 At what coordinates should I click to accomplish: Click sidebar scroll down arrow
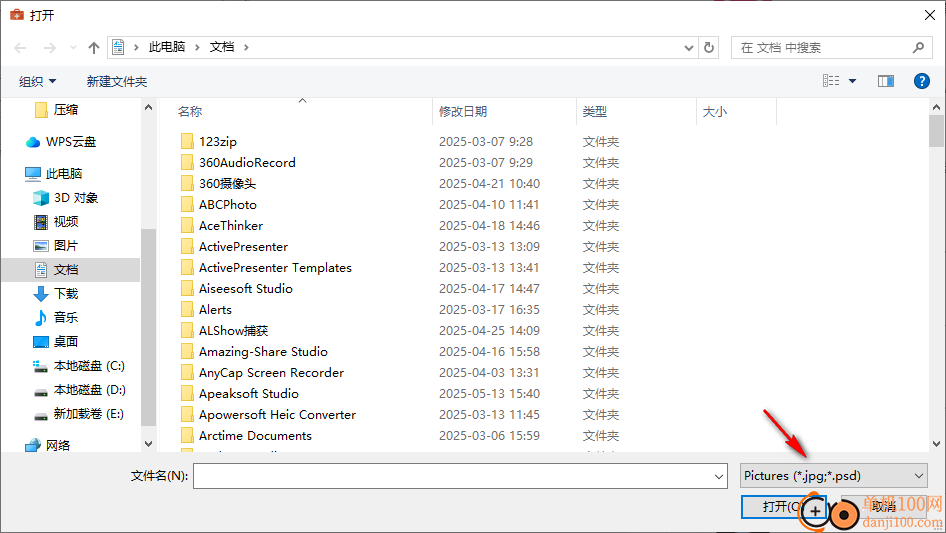coord(148,444)
